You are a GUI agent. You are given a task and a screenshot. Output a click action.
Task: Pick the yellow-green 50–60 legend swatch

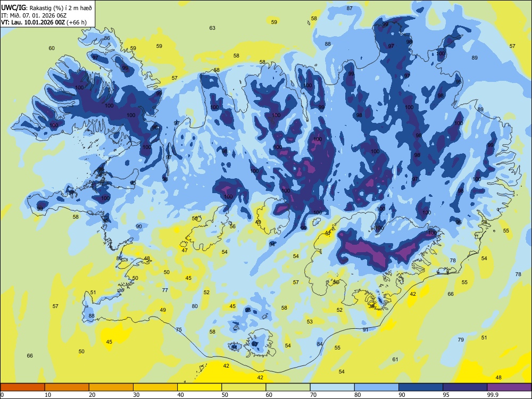244,387
